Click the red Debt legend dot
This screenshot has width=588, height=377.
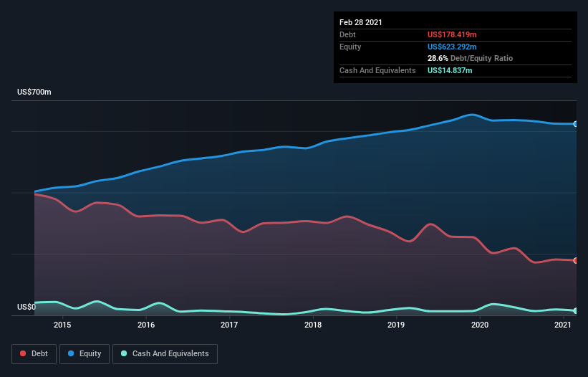[x=23, y=353]
